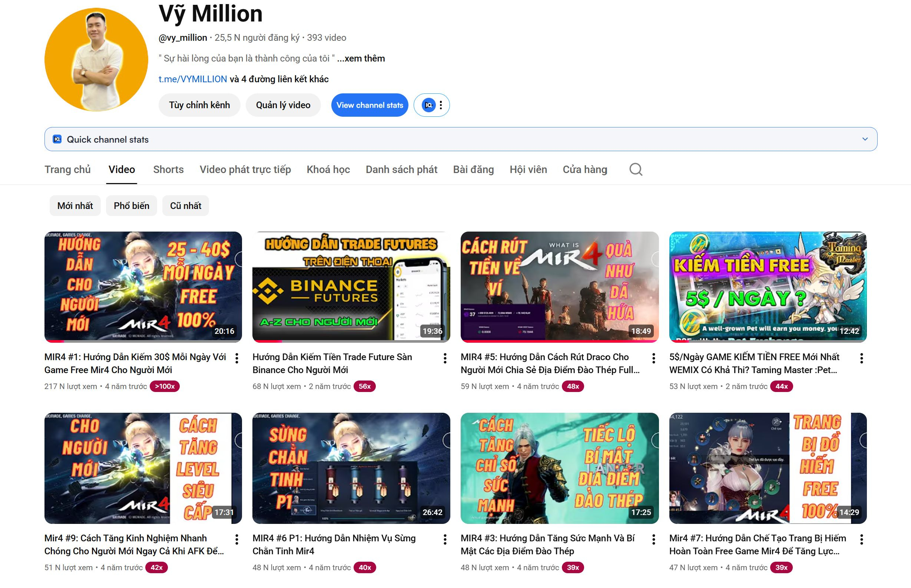Viewport: 911px width, 588px height.
Task: Open options for Taming Master video
Action: (861, 358)
